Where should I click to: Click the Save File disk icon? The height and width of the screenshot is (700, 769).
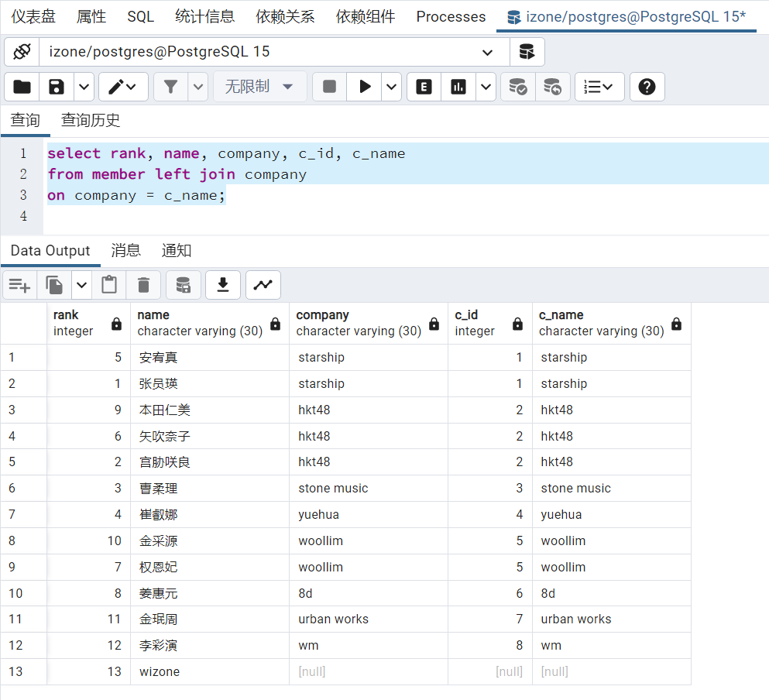(x=57, y=87)
